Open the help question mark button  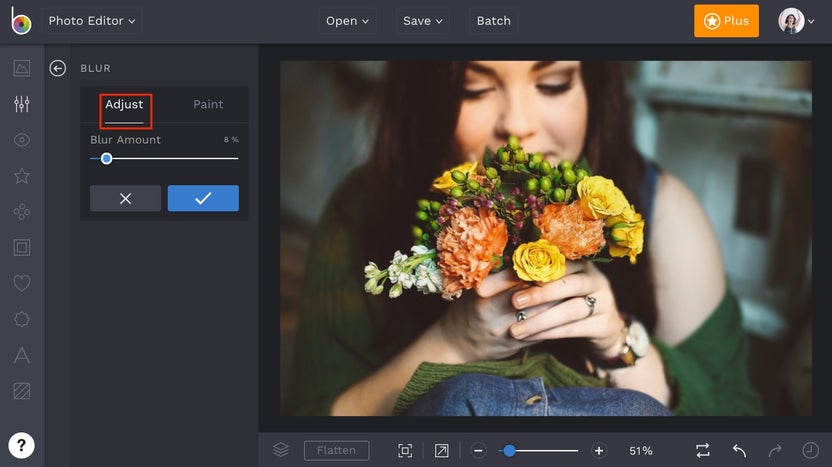(x=21, y=445)
